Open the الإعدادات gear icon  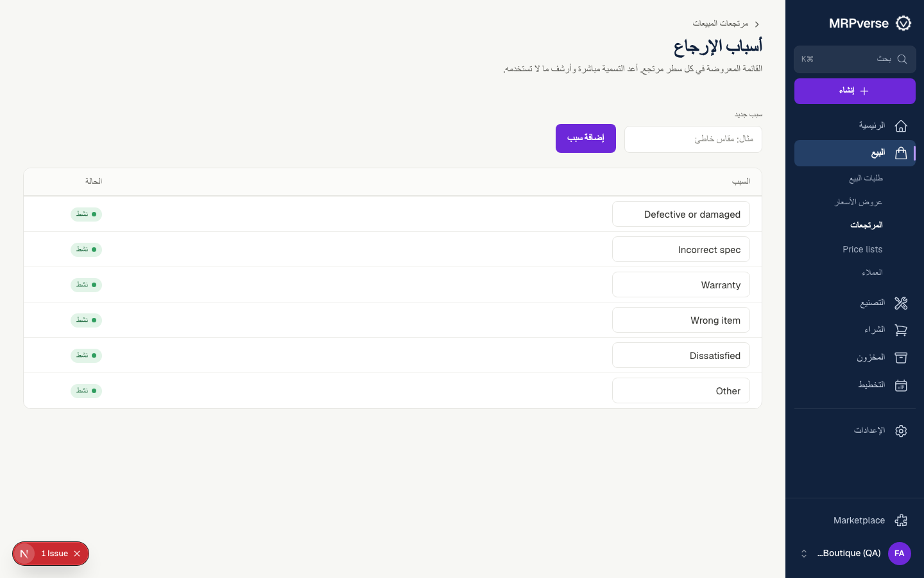tap(901, 431)
